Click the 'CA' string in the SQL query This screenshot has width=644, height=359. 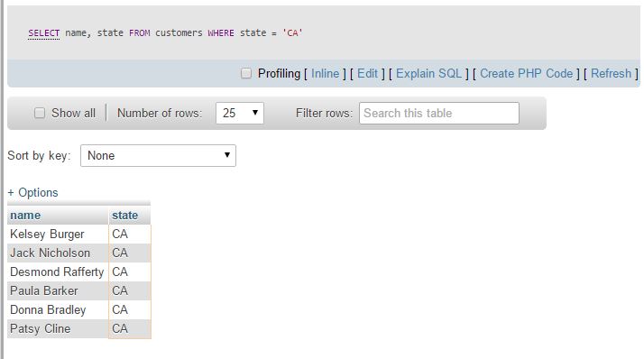292,32
